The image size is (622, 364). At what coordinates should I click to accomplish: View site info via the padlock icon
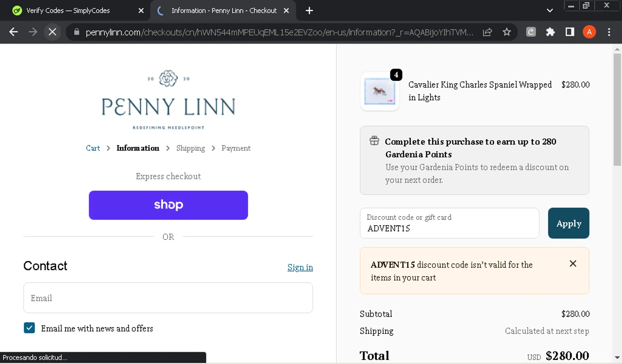tap(77, 32)
